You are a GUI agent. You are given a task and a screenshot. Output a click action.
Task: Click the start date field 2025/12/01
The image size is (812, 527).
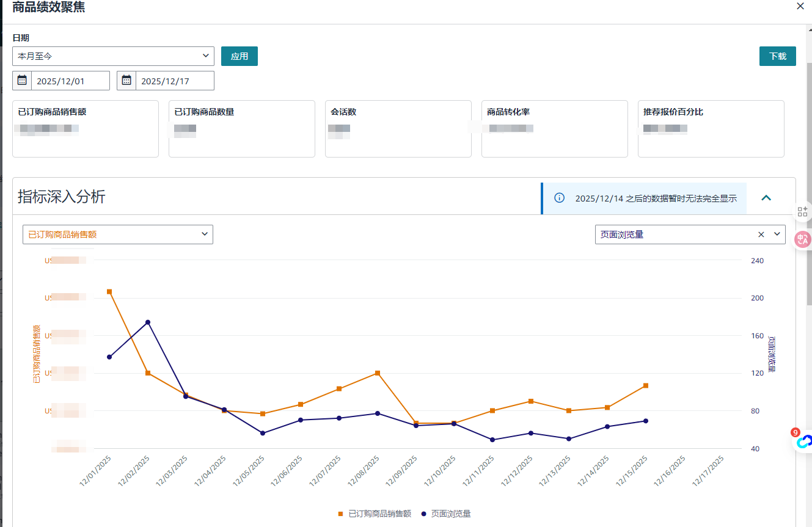tap(70, 81)
